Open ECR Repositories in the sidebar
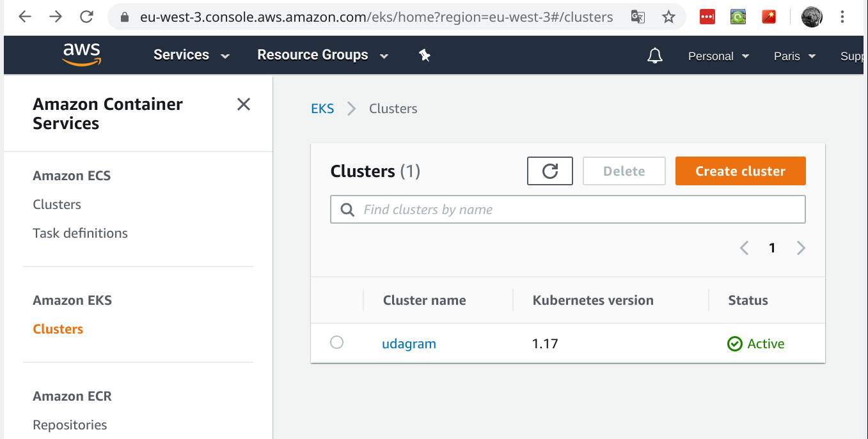 coord(70,425)
